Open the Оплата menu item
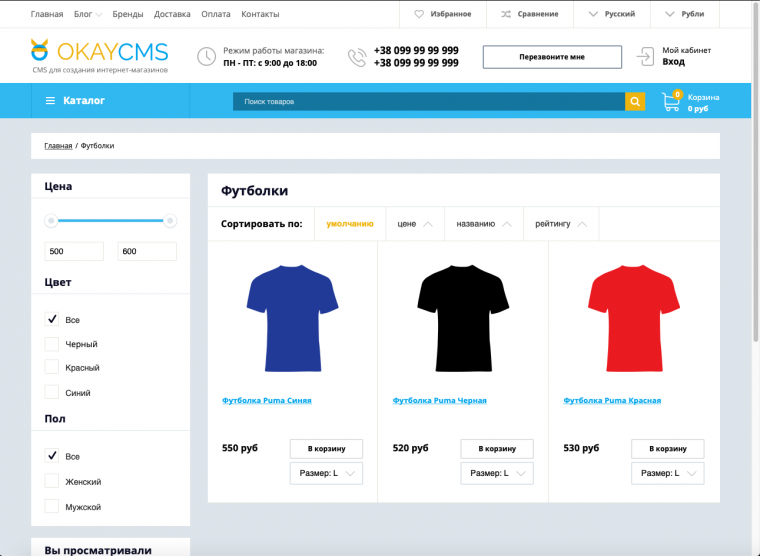 (x=216, y=14)
